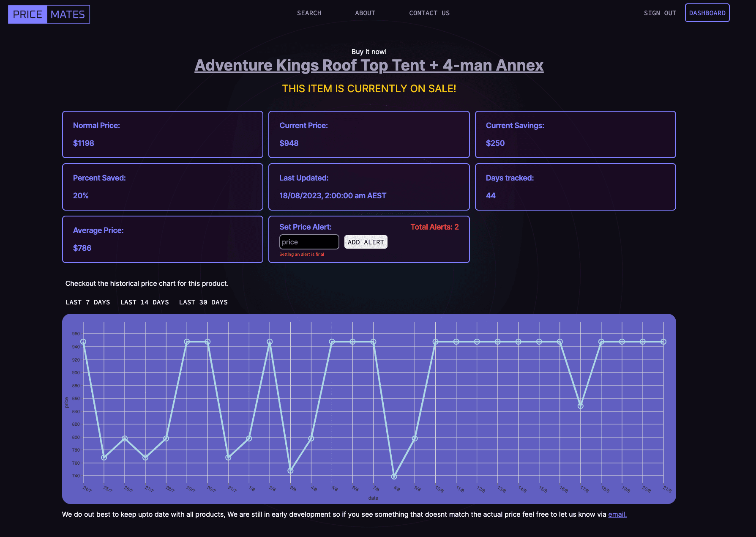Click the 17/8 dip data point on chart
Viewport: 756px width, 537px height.
(580, 406)
